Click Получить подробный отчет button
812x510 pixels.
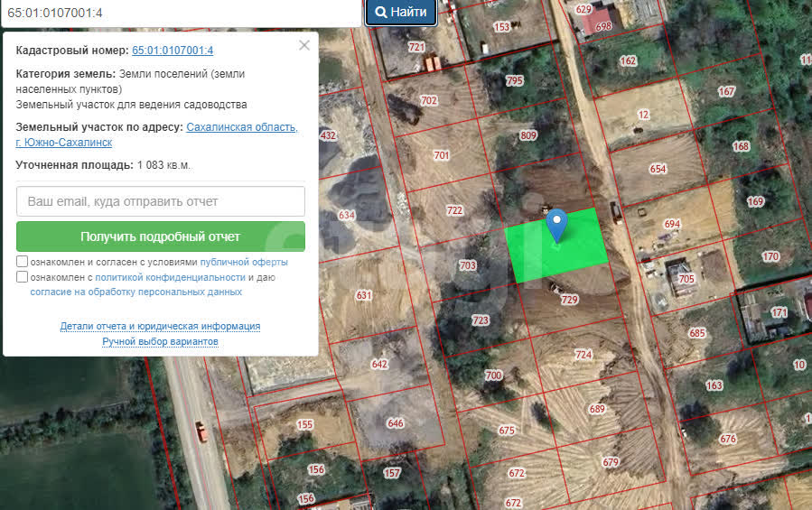pyautogui.click(x=161, y=236)
